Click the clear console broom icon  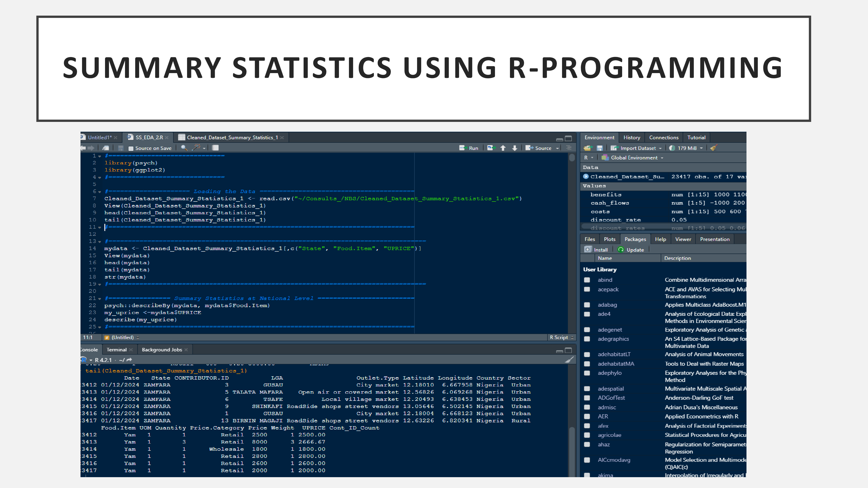click(569, 360)
